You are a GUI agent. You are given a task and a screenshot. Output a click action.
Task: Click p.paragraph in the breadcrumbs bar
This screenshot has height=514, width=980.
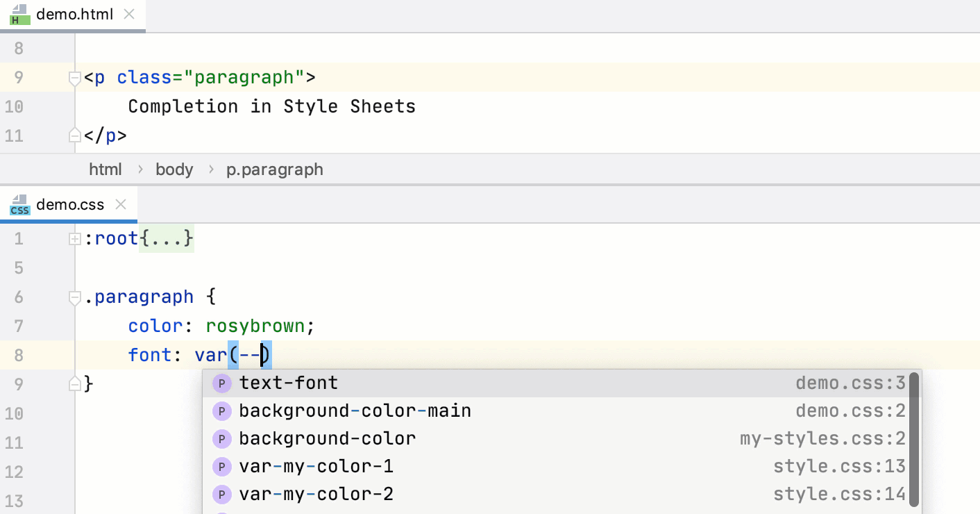274,169
